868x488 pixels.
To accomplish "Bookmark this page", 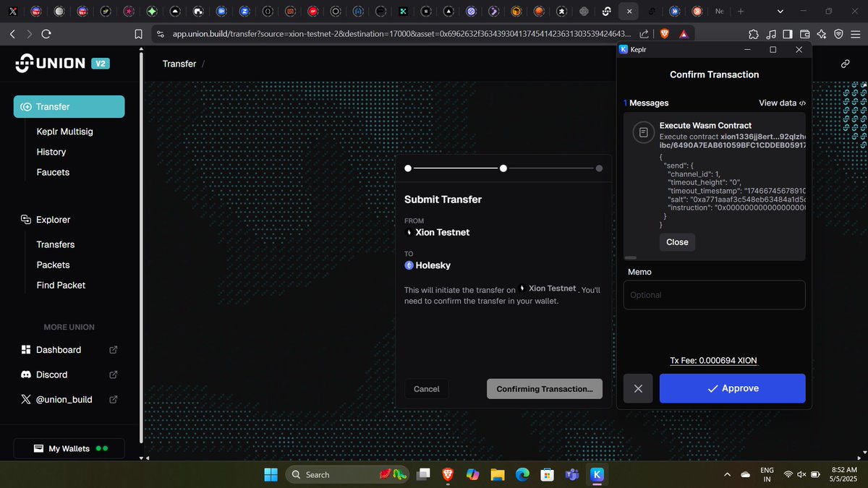I will [x=139, y=34].
